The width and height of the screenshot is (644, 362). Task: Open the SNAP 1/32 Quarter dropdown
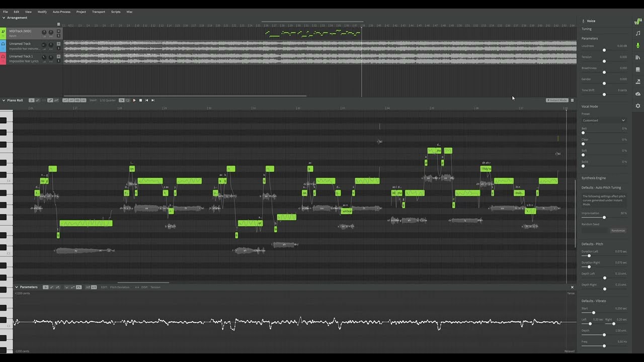coord(108,100)
